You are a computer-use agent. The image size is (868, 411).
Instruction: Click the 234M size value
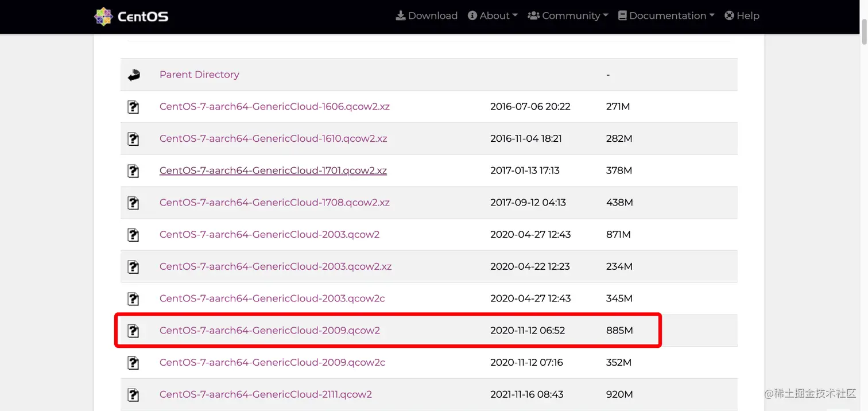tap(619, 266)
